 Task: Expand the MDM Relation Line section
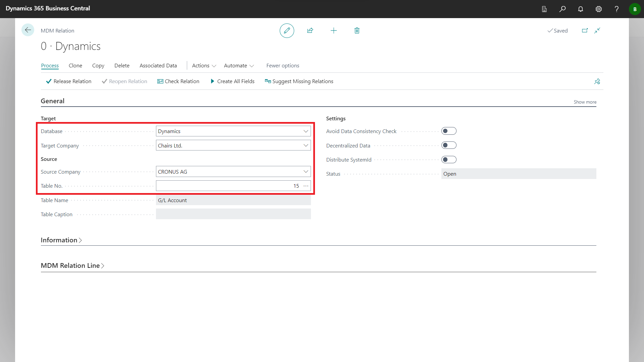point(72,266)
